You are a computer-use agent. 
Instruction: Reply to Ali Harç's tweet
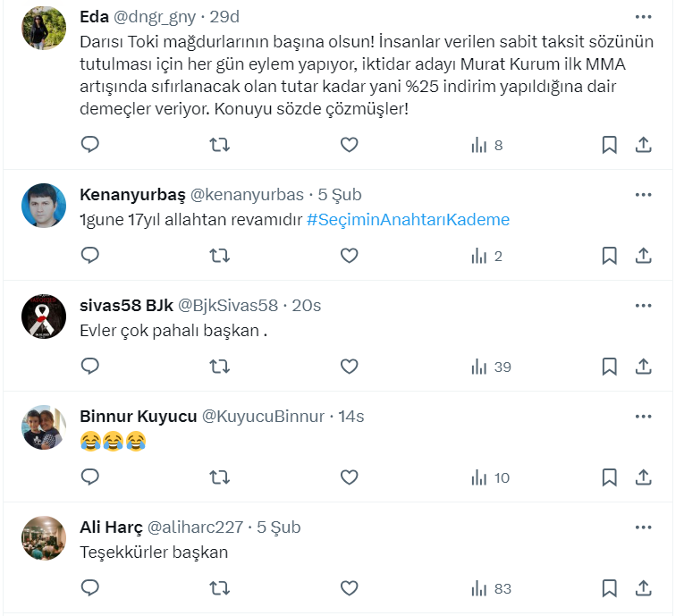coord(89,588)
